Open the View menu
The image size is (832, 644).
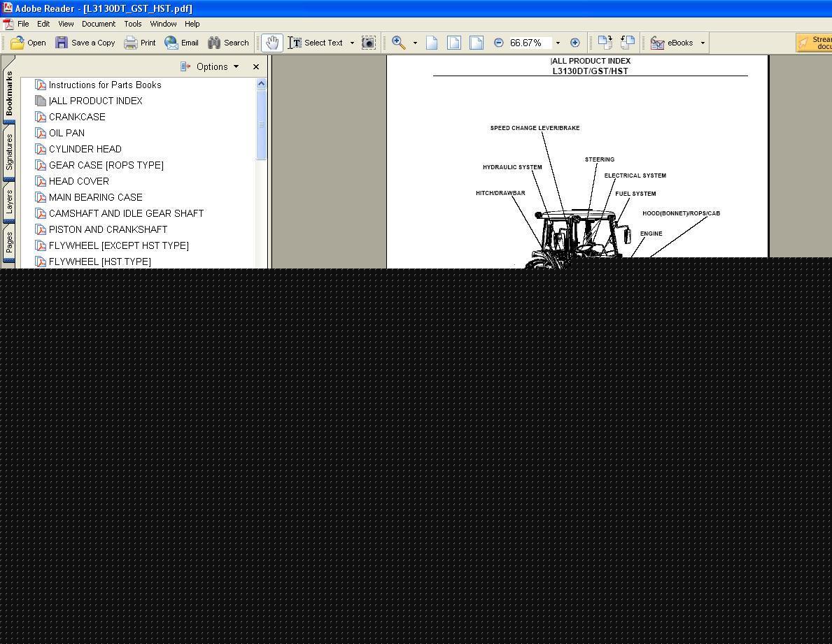66,24
